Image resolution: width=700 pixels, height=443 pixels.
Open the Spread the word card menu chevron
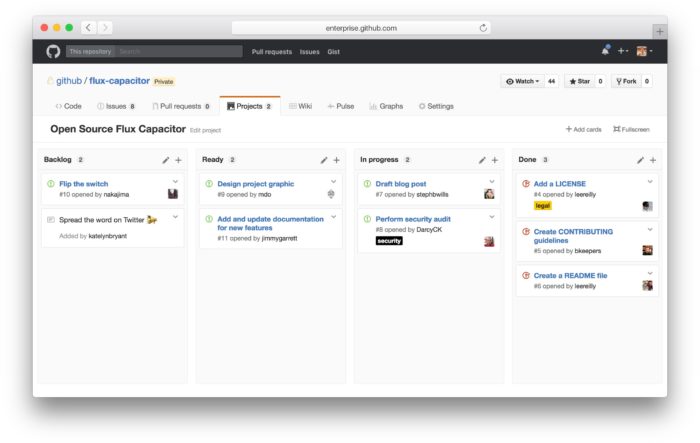pos(175,217)
